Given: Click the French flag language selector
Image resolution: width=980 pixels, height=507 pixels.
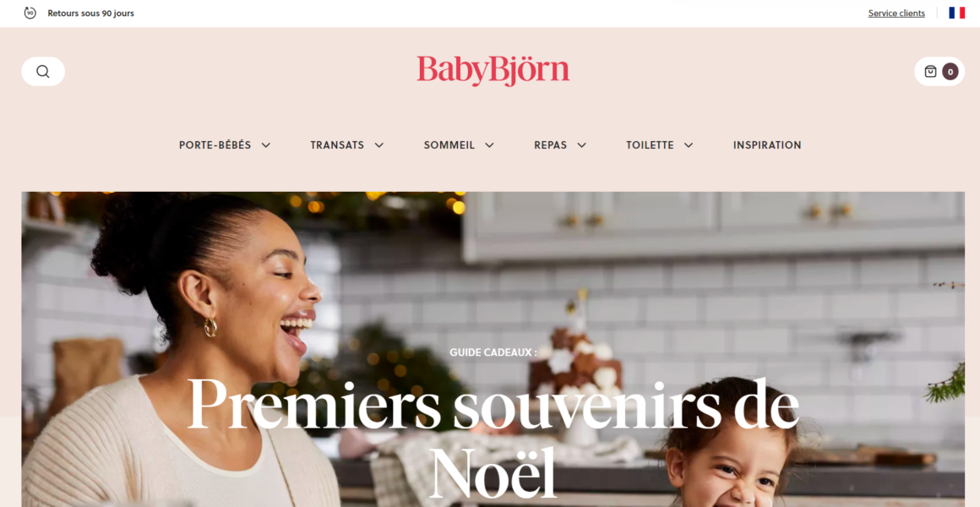Looking at the screenshot, I should 956,14.
